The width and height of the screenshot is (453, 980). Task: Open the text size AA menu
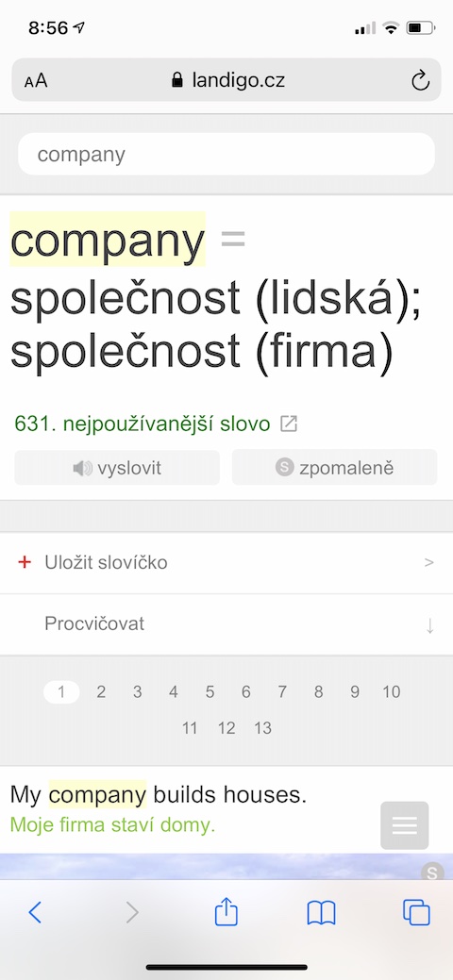tap(36, 80)
